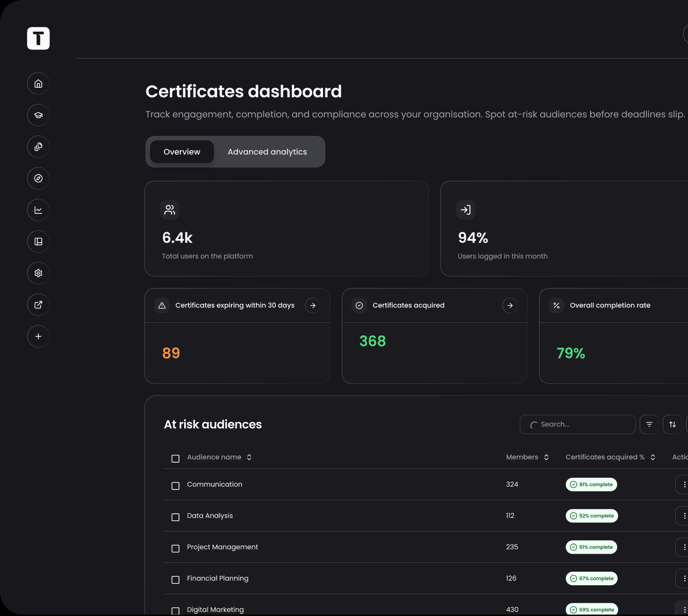Click the 94% users logged value
Screen dimensions: 688x616
473,238
